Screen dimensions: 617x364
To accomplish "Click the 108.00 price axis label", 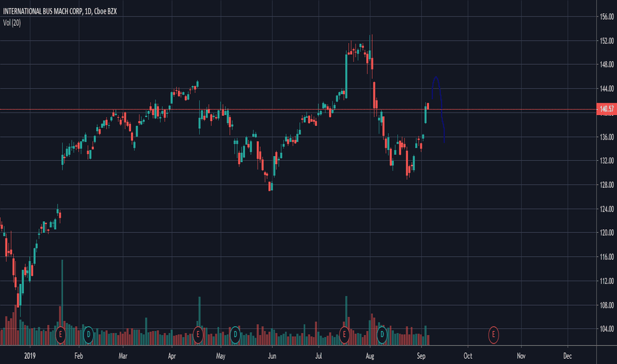I will 607,305.
